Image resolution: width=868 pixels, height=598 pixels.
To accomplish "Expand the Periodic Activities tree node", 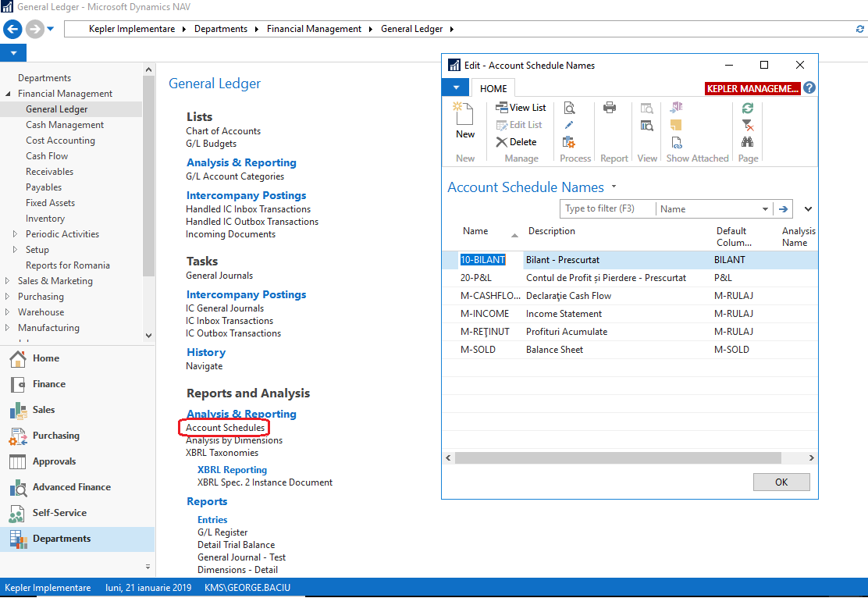I will (15, 234).
